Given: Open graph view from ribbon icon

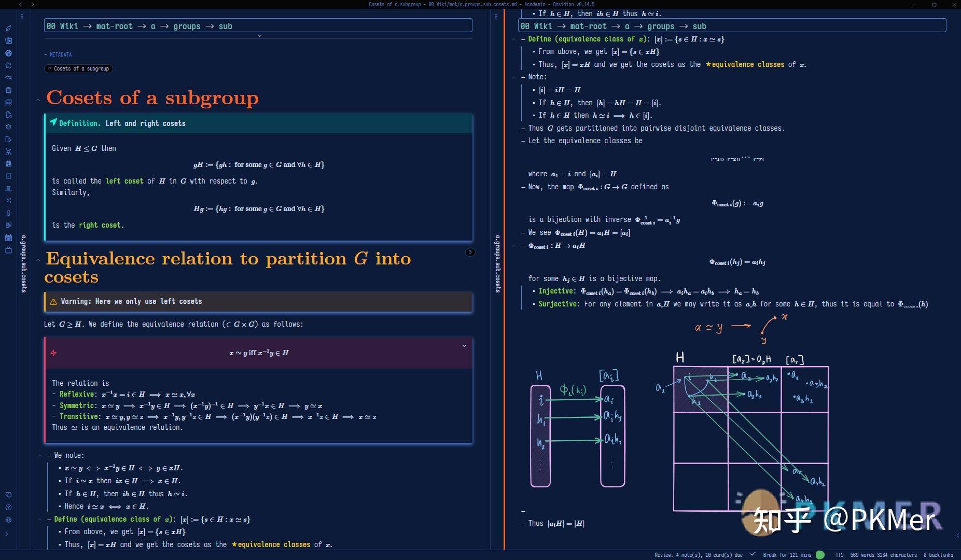Looking at the screenshot, I should 8,151.
